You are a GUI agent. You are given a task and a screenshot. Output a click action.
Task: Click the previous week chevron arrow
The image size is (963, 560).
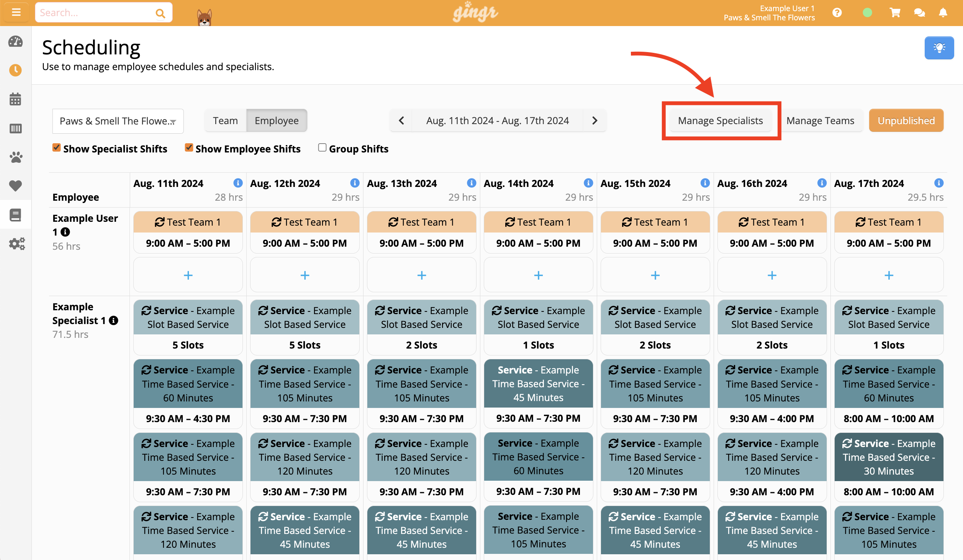click(401, 120)
